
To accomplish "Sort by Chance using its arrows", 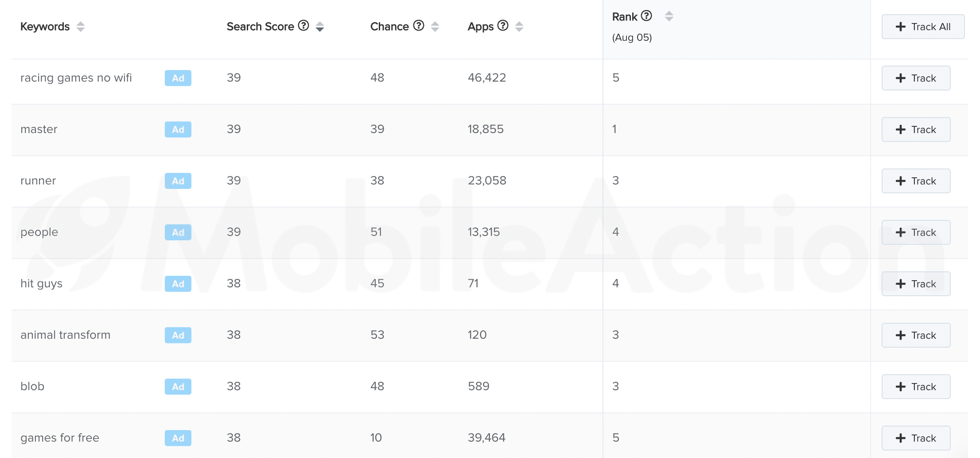I will pos(435,27).
